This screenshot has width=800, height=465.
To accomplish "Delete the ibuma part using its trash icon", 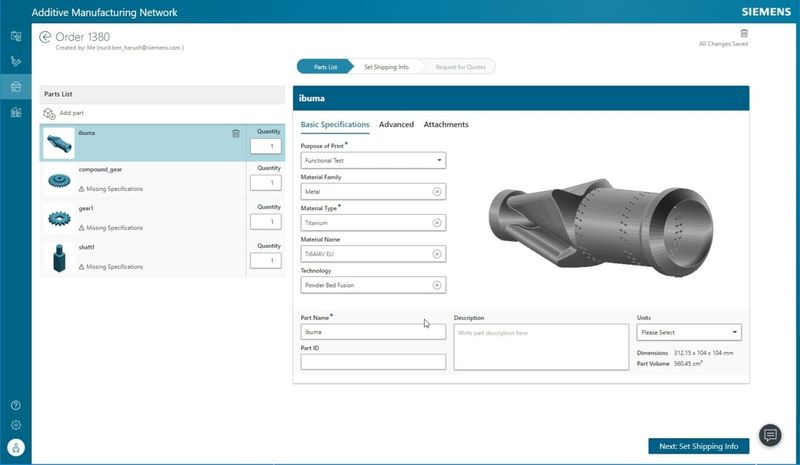I will (x=236, y=133).
